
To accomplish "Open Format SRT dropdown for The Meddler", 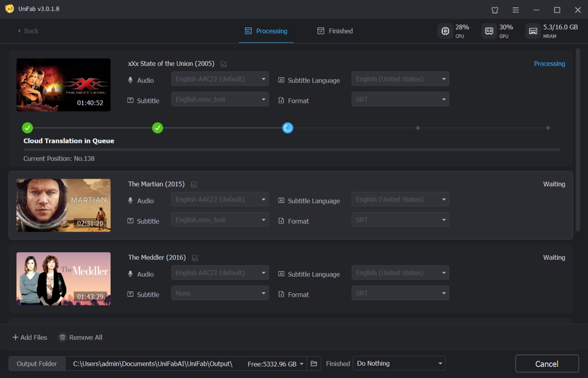I will click(x=400, y=293).
